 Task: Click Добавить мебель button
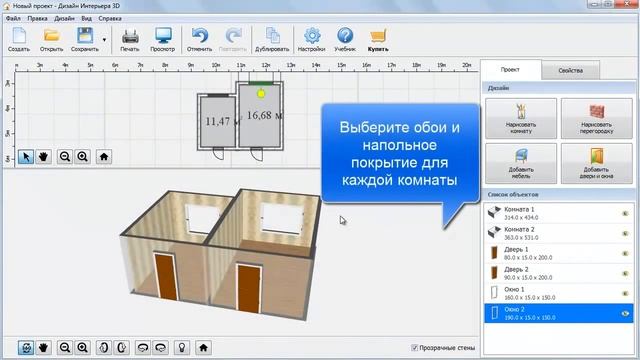[x=521, y=163]
